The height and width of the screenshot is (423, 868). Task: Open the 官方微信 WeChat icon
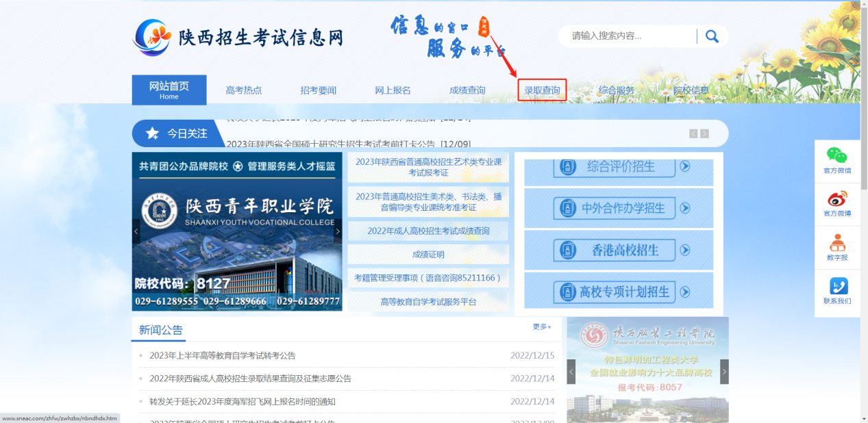[x=836, y=156]
